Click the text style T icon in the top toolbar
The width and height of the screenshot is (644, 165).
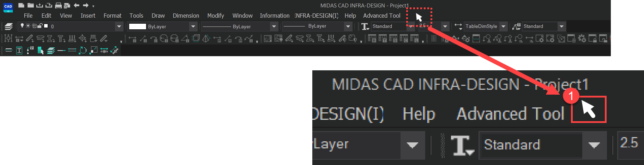(x=365, y=26)
